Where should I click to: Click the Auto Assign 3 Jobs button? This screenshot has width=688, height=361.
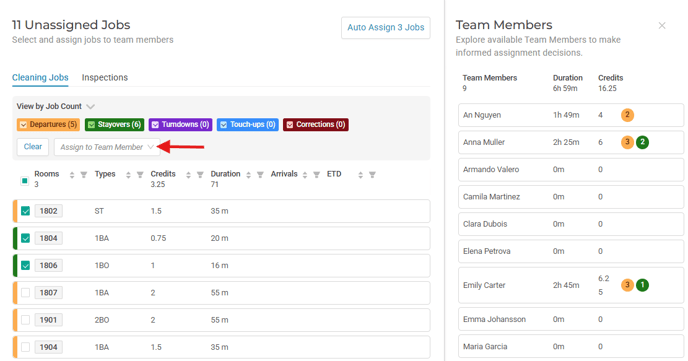click(x=386, y=28)
